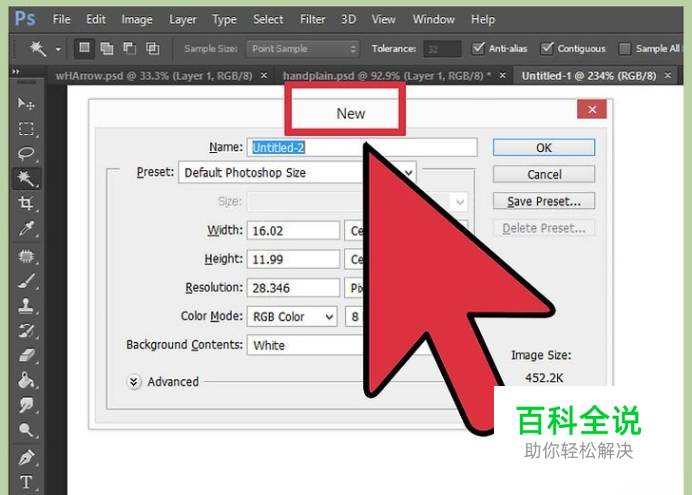Click the Height input field
The height and width of the screenshot is (495, 692).
click(x=293, y=259)
